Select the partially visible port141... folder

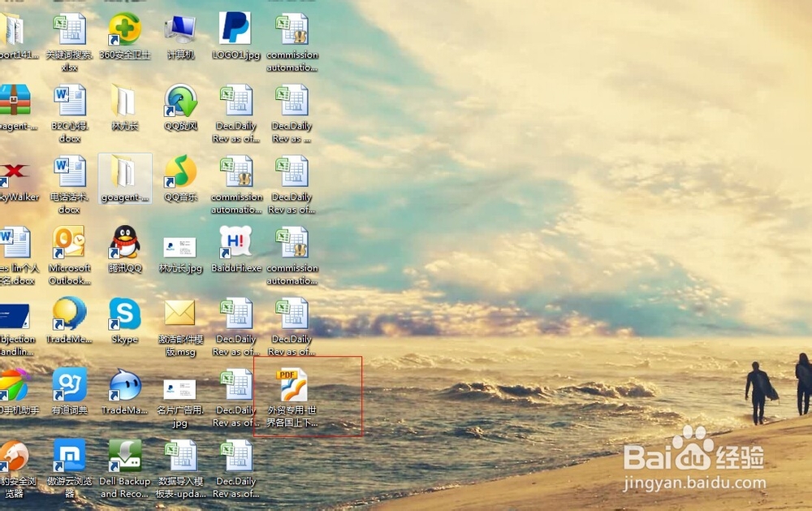click(12, 29)
